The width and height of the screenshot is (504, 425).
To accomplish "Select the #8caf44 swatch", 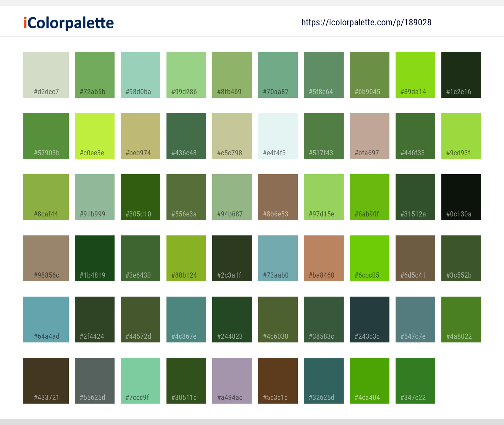I will coord(46,197).
